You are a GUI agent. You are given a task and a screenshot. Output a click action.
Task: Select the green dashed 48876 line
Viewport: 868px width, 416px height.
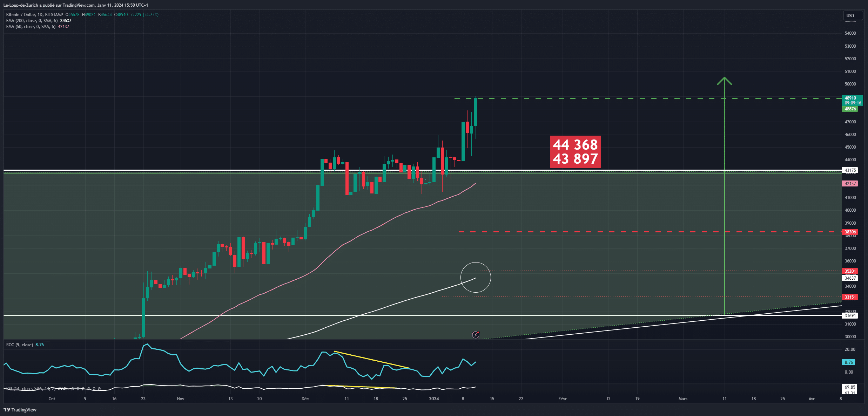click(x=648, y=98)
